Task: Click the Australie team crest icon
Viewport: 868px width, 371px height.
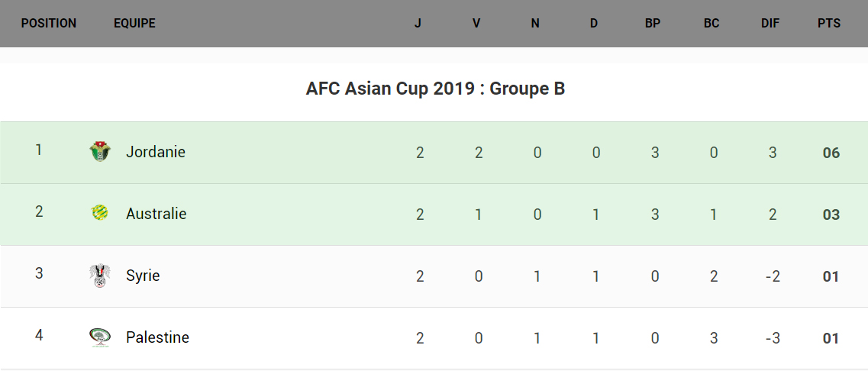Action: coord(100,214)
